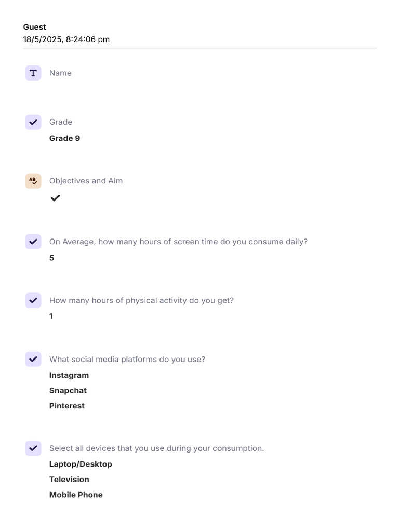This screenshot has width=399, height=532.
Task: Click the AB icon beside Objectives and Aim
Action: tap(33, 181)
